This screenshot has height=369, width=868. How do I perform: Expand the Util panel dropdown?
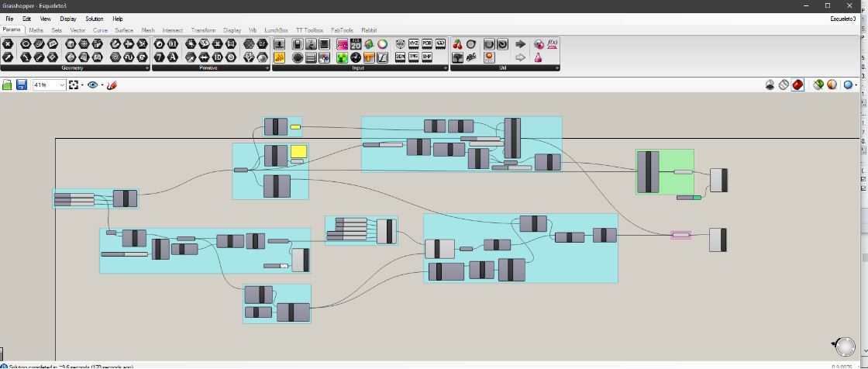pos(557,67)
